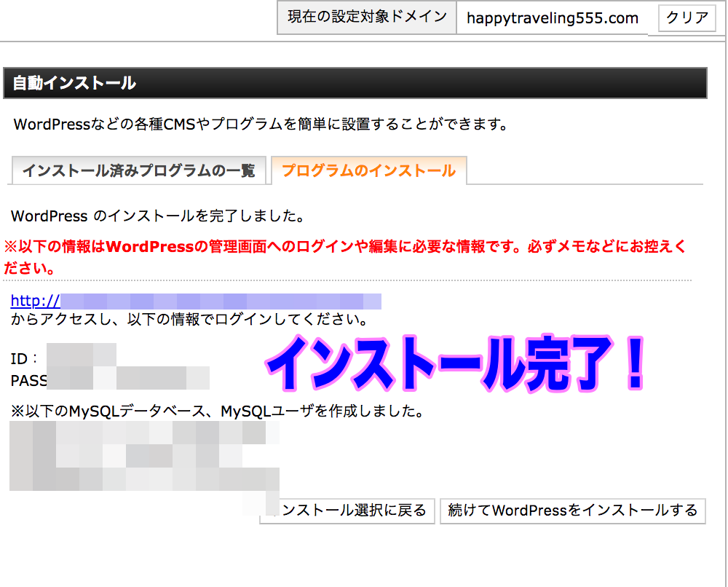The width and height of the screenshot is (728, 587).
Task: Click the MySQLデータベース creation notice text
Action: click(x=217, y=411)
